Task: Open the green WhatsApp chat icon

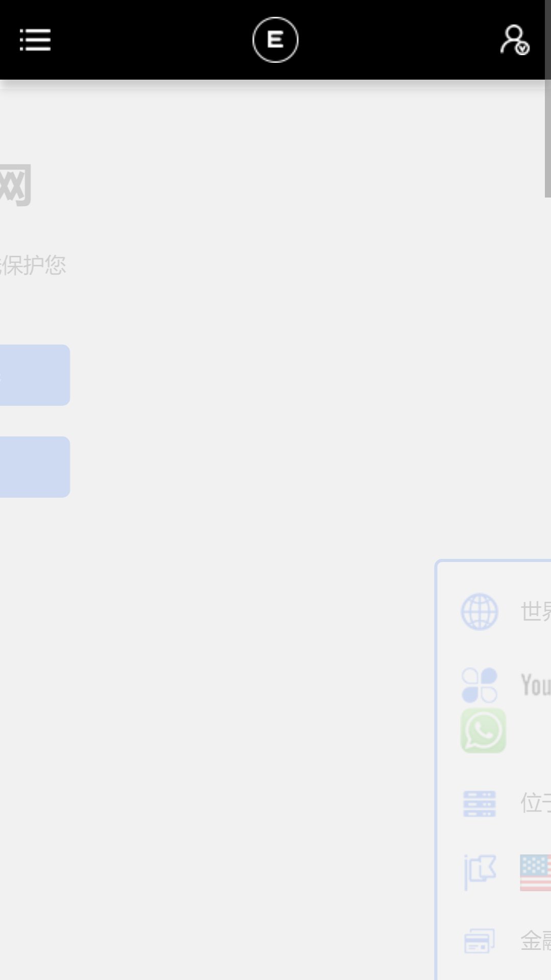Action: (x=483, y=730)
